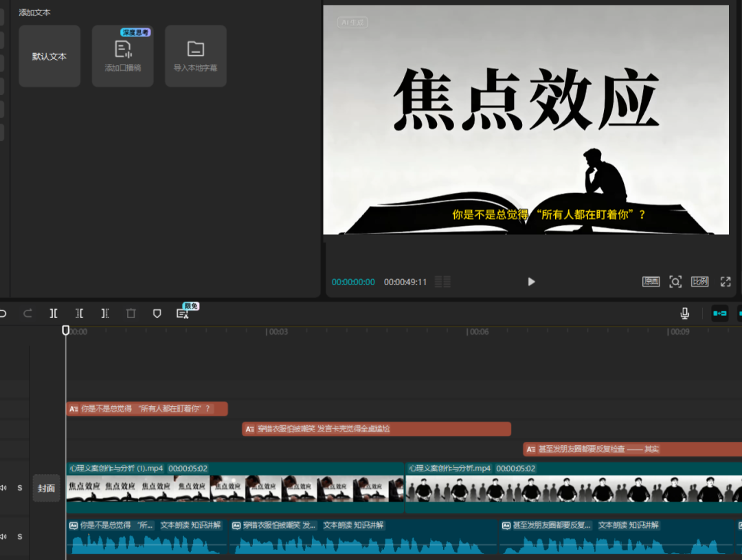Enter fullscreen preview mode

click(726, 282)
